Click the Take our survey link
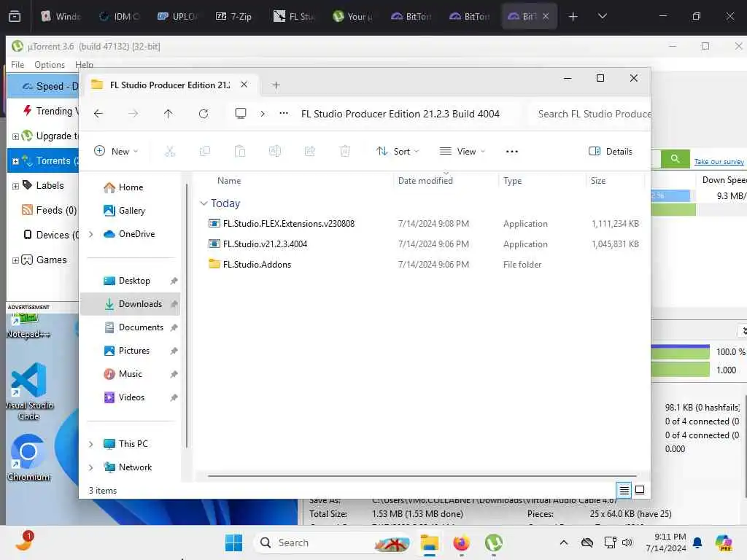Screen dimensions: 747x560 [719, 162]
